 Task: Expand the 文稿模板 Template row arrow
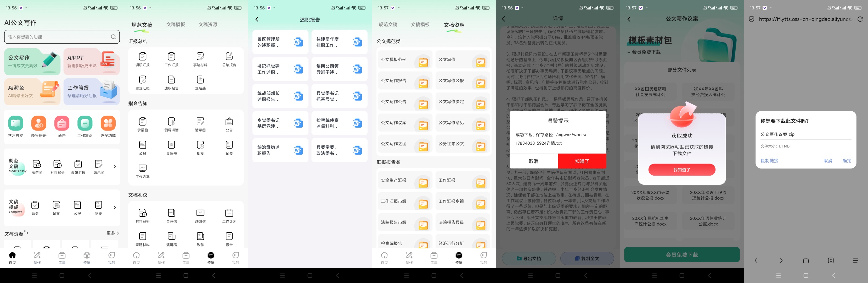point(115,207)
